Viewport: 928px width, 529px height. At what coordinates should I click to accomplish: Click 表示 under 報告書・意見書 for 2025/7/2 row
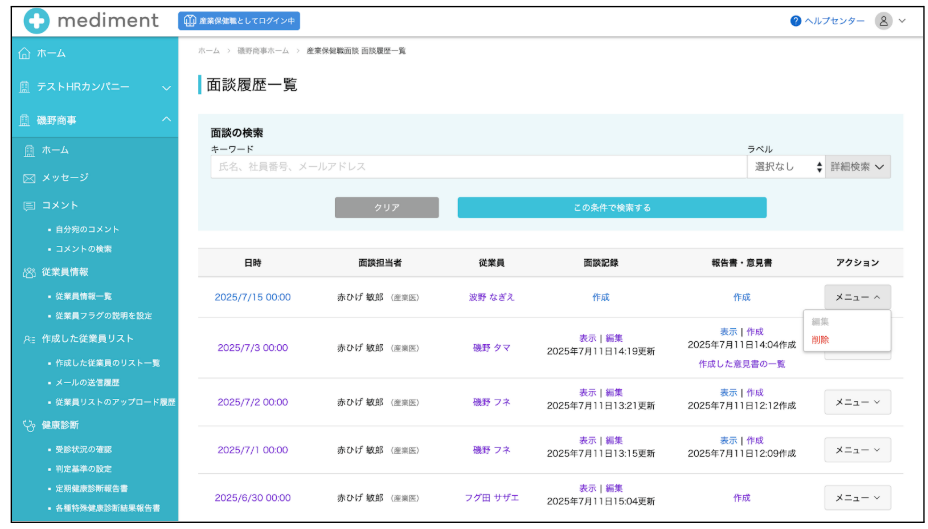(x=729, y=393)
